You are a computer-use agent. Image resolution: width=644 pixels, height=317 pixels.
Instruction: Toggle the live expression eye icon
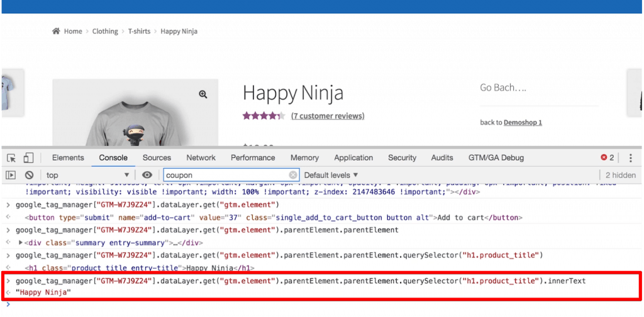click(x=147, y=175)
